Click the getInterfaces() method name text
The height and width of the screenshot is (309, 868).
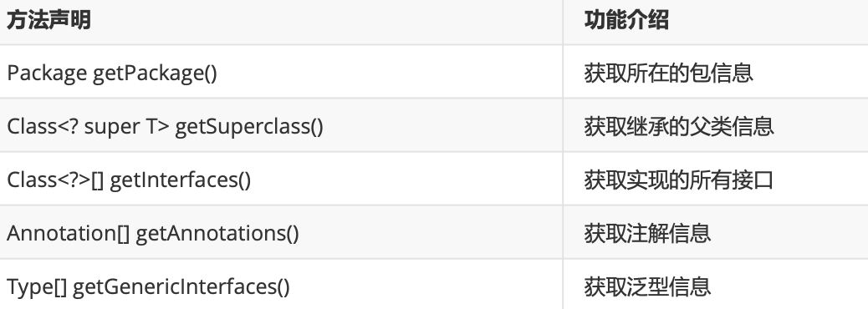[181, 180]
